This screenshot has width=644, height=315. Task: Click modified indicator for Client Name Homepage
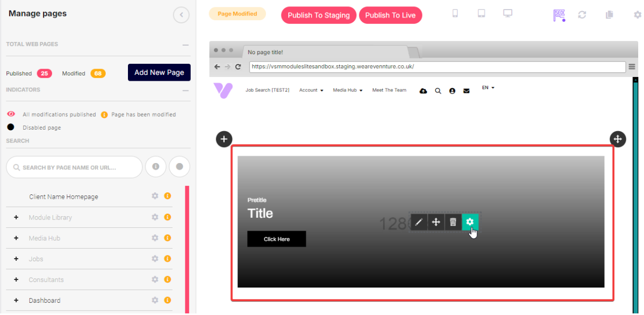click(167, 196)
